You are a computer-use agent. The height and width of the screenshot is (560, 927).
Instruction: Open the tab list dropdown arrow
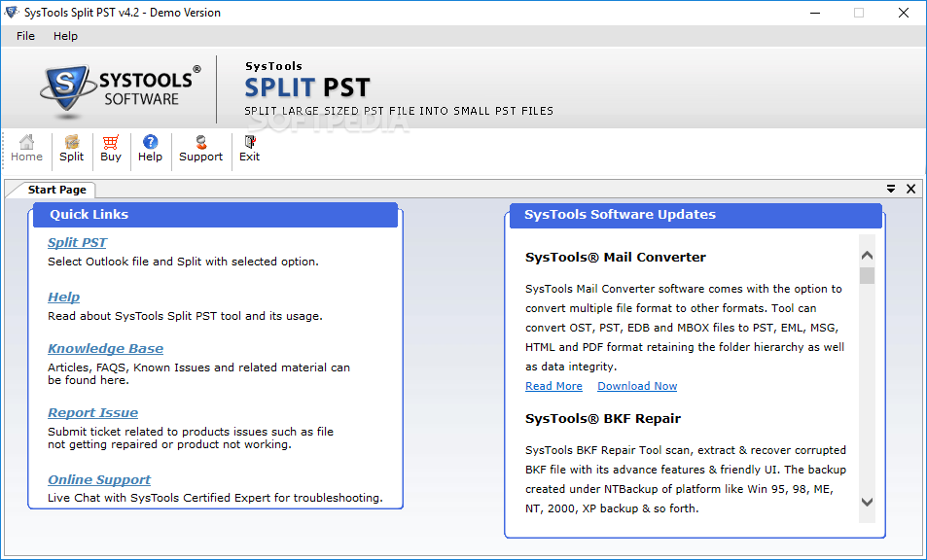891,189
